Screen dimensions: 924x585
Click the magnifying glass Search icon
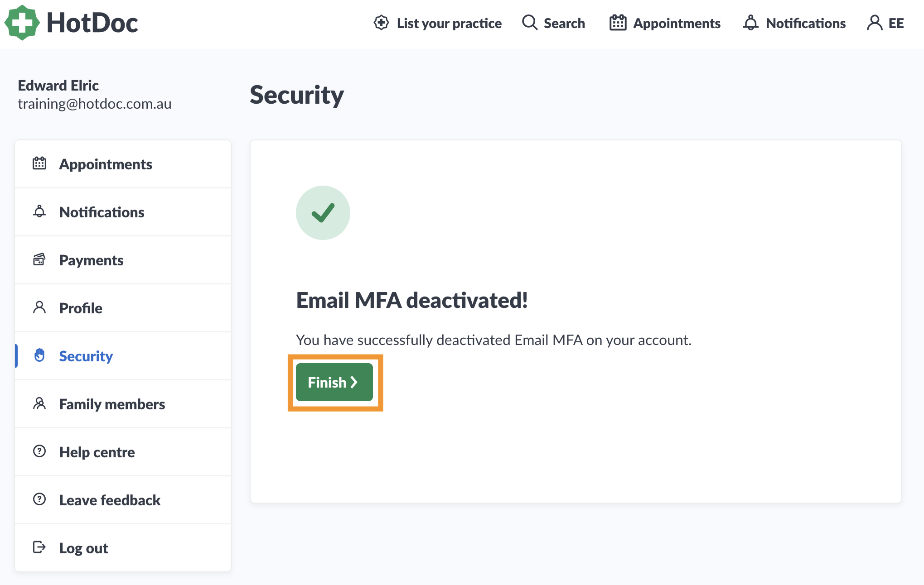click(x=529, y=23)
